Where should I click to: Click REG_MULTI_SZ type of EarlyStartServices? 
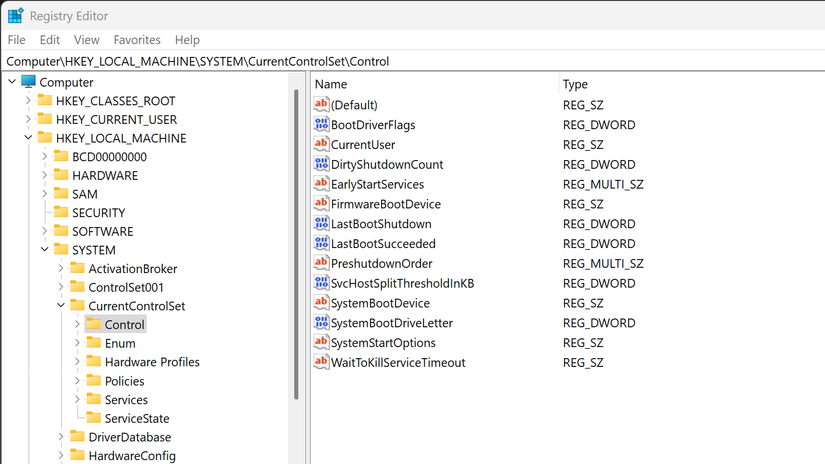pyautogui.click(x=603, y=184)
